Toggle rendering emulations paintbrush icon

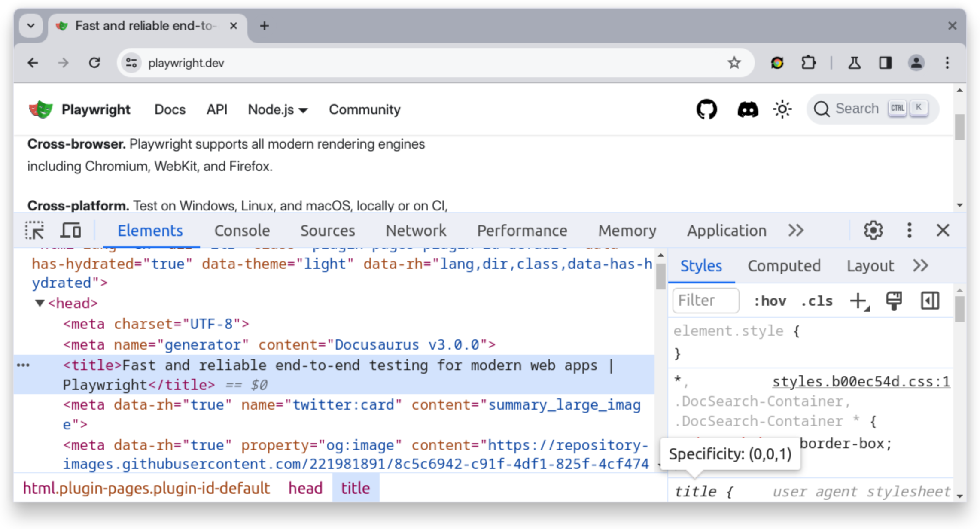pos(894,301)
